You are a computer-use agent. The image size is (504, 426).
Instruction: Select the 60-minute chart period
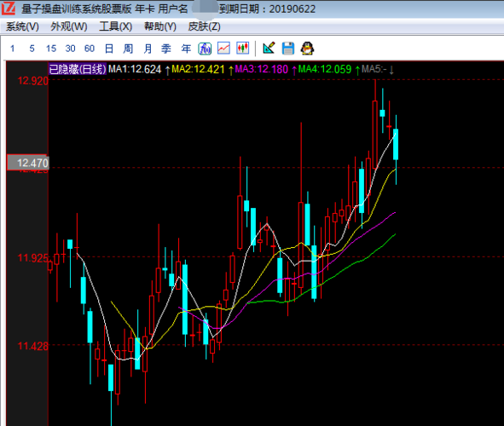(x=90, y=49)
